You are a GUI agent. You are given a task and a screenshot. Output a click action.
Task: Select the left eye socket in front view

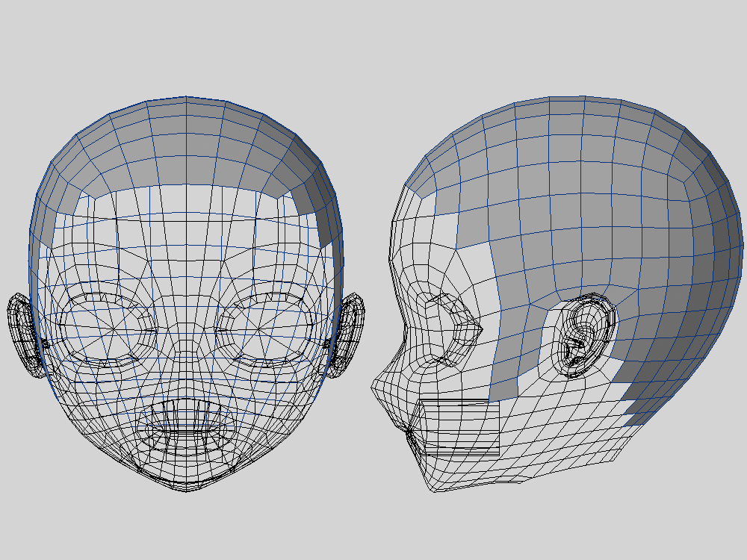tap(107, 326)
